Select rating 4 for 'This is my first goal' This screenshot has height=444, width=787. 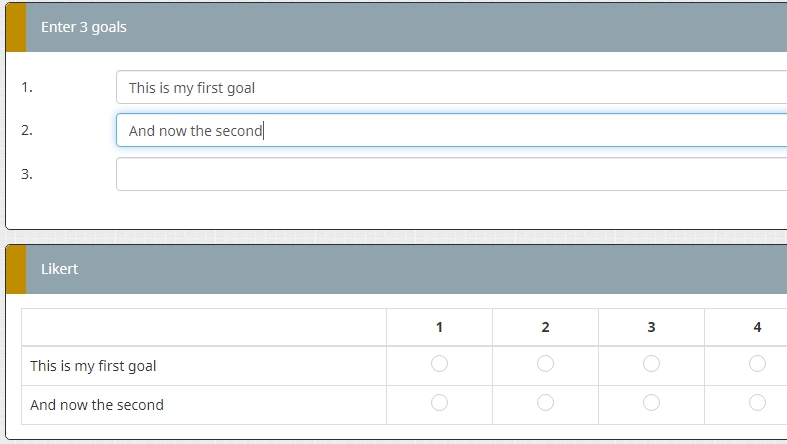pyautogui.click(x=757, y=364)
